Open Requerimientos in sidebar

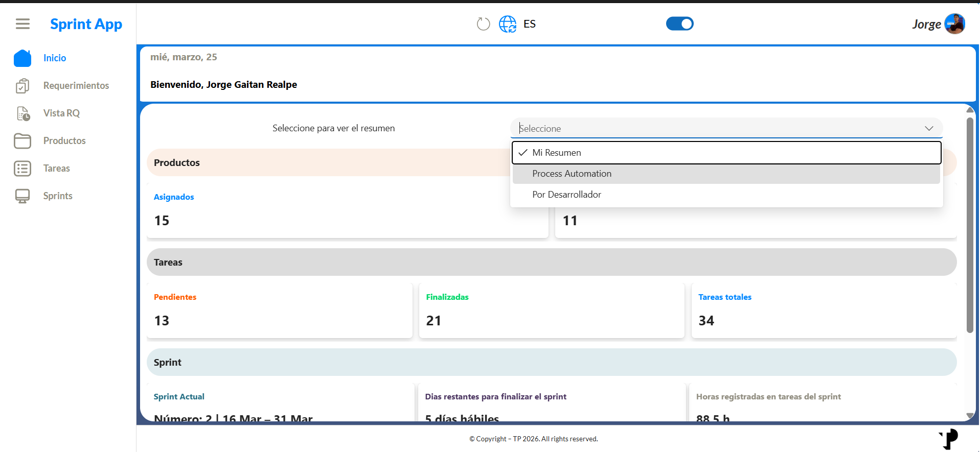(x=76, y=86)
